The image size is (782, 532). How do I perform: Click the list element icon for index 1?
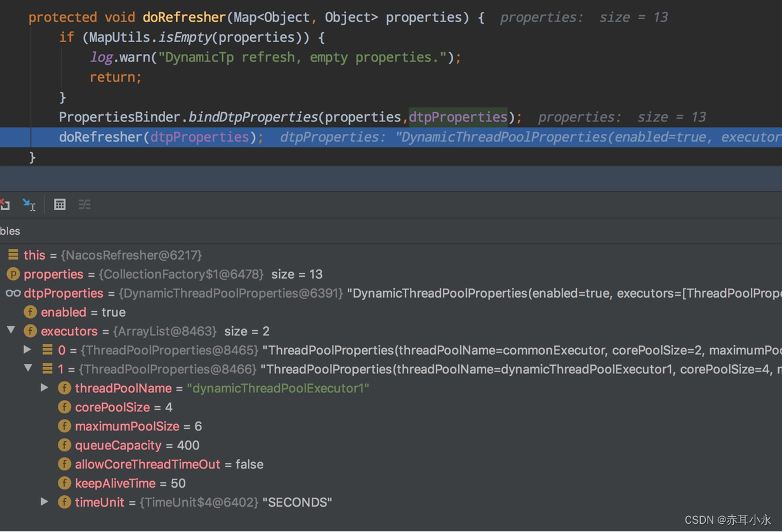[47, 369]
